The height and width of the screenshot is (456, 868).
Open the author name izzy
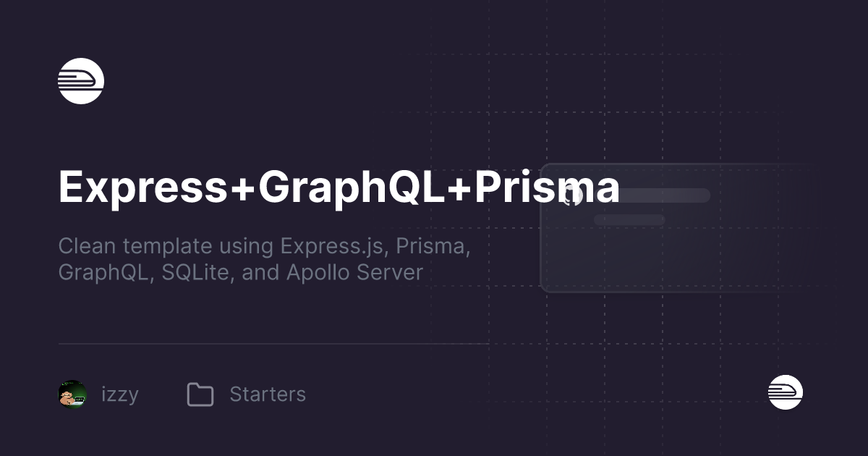[120, 394]
